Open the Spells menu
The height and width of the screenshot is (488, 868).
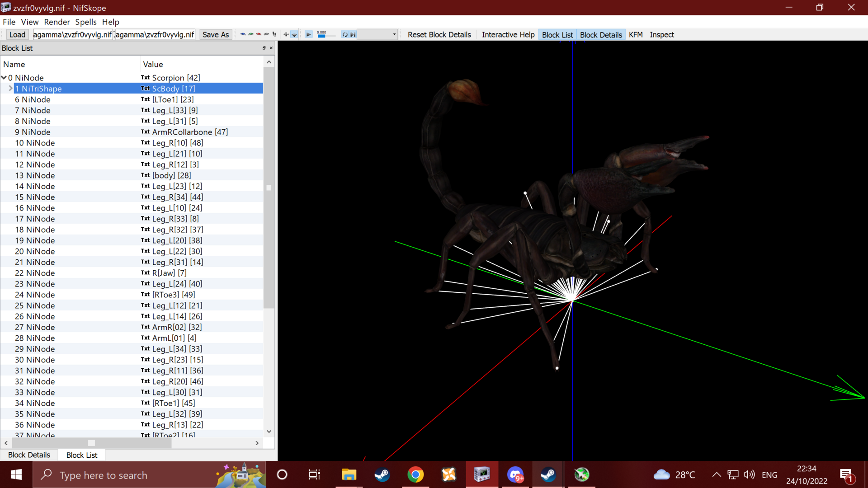[86, 22]
